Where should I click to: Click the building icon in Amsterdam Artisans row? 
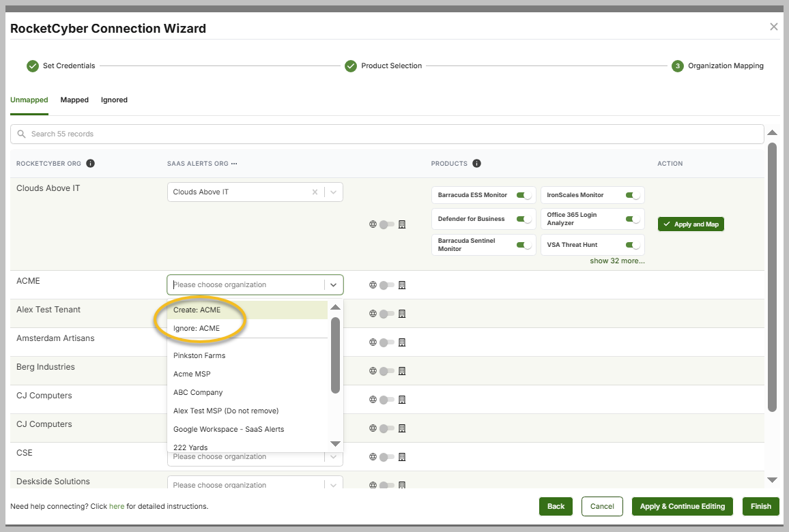pos(402,342)
